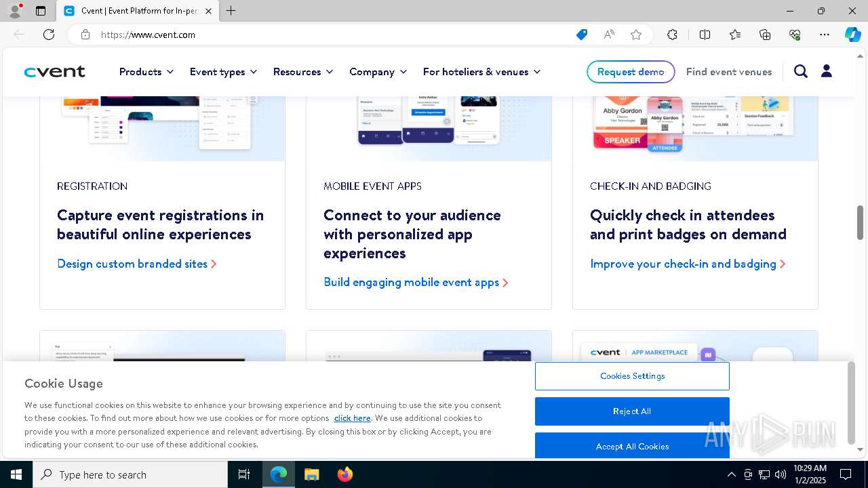This screenshot has width=868, height=488.
Task: Open the user account profile icon
Action: [827, 71]
